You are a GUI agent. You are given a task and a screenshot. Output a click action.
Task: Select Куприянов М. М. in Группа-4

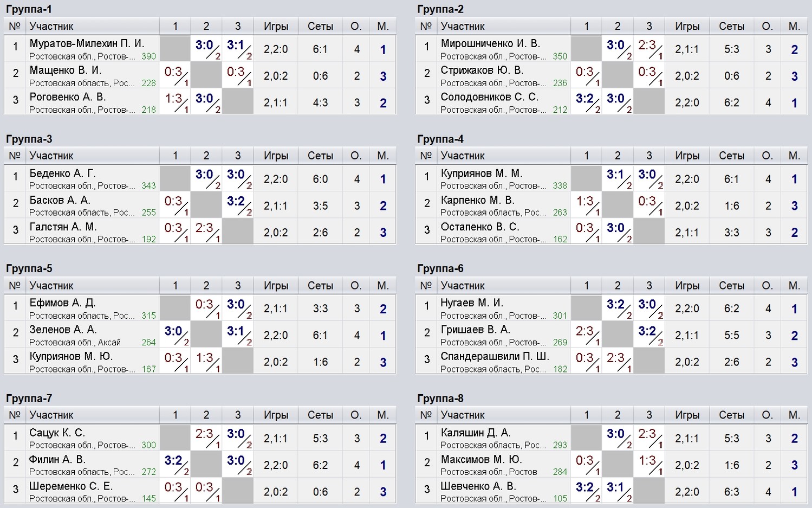click(481, 173)
